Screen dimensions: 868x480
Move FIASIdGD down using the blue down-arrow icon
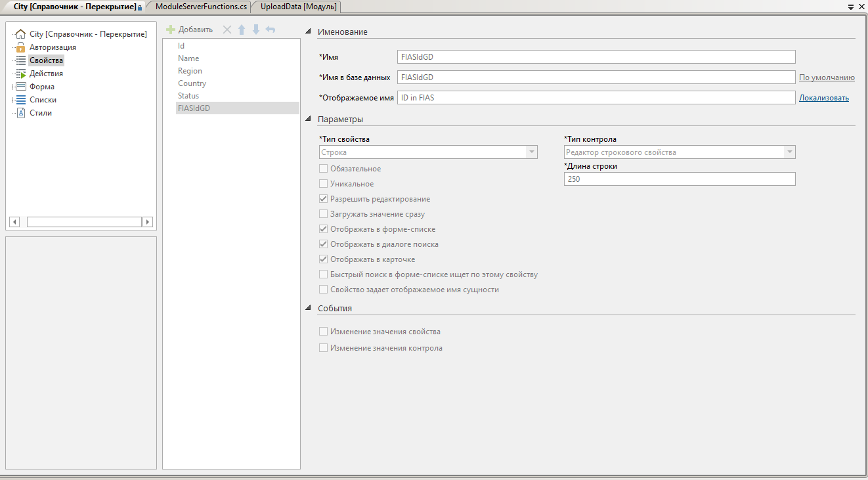pos(256,29)
